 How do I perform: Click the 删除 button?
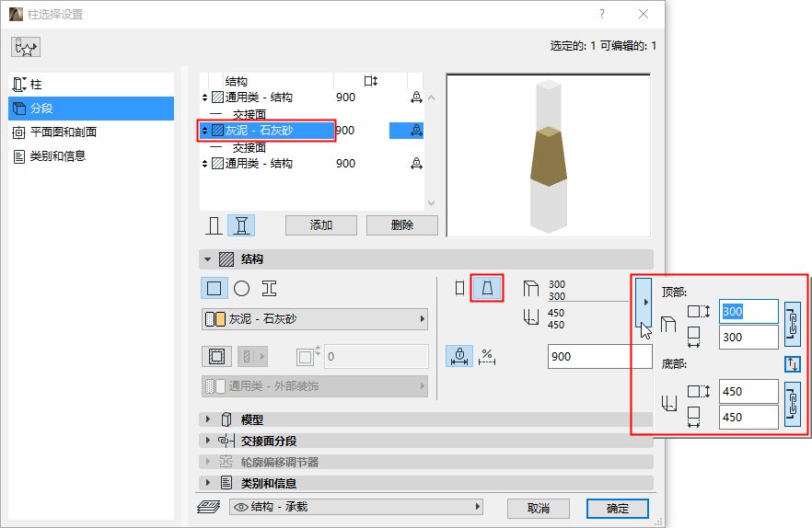pos(401,225)
